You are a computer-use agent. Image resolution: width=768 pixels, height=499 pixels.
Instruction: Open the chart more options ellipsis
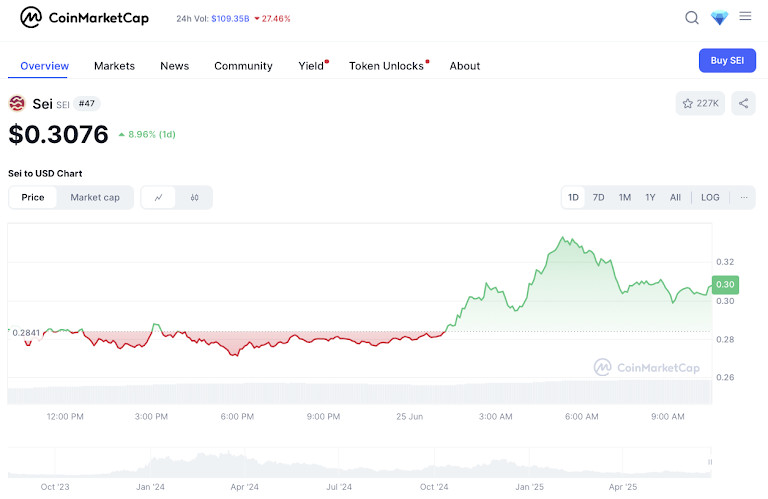744,197
